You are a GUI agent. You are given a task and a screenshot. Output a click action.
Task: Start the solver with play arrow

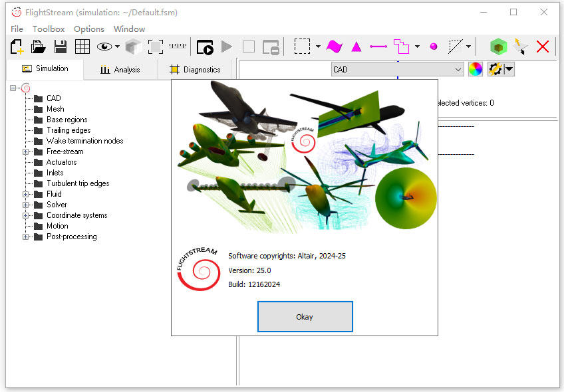tap(227, 47)
